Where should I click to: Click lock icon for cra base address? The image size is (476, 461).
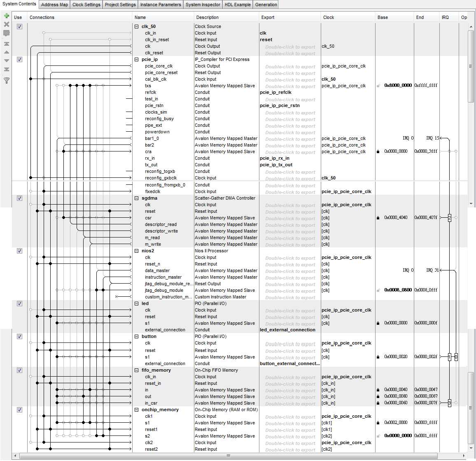[x=378, y=151]
